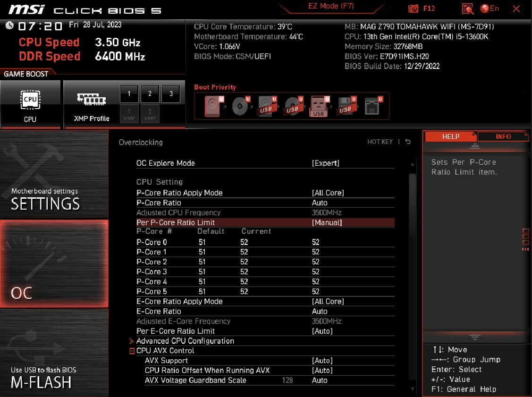Select the P-Core 1 ratio value field
The height and width of the screenshot is (397, 532).
coord(316,252)
